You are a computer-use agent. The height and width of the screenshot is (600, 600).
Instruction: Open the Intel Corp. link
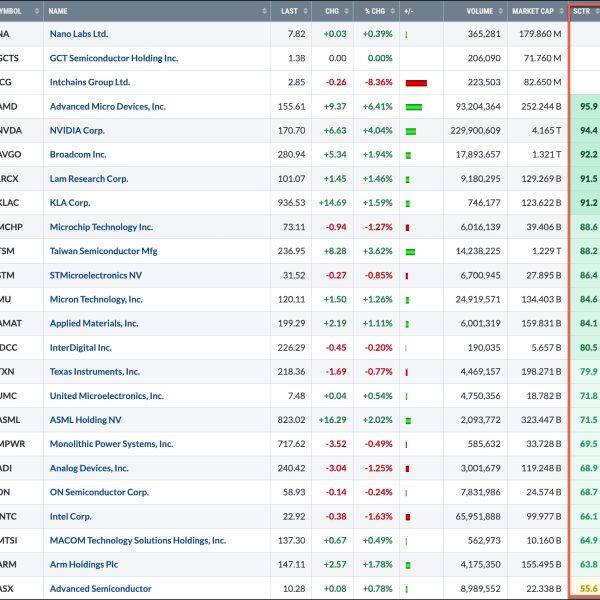[79, 516]
